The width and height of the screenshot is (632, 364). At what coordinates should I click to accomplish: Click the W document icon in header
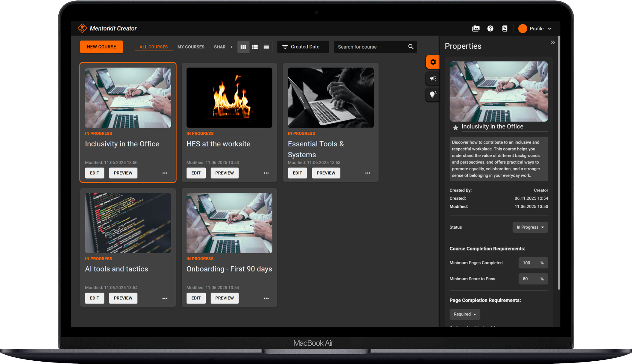tap(505, 29)
